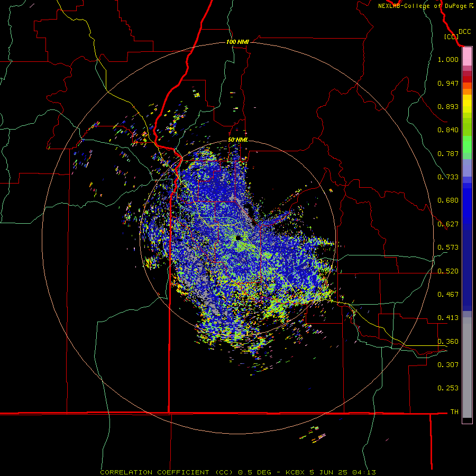Click the 0.573 scale value
Image resolution: width=476 pixels, height=476 pixels.
448,248
